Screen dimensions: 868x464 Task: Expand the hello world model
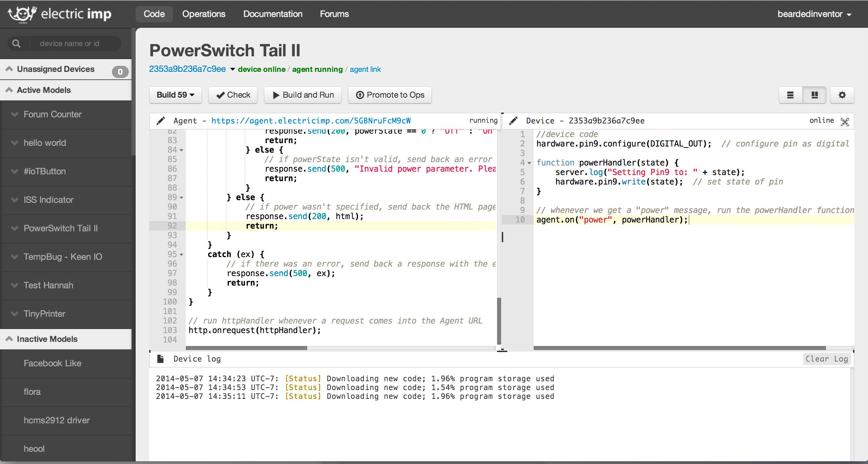pyautogui.click(x=15, y=143)
